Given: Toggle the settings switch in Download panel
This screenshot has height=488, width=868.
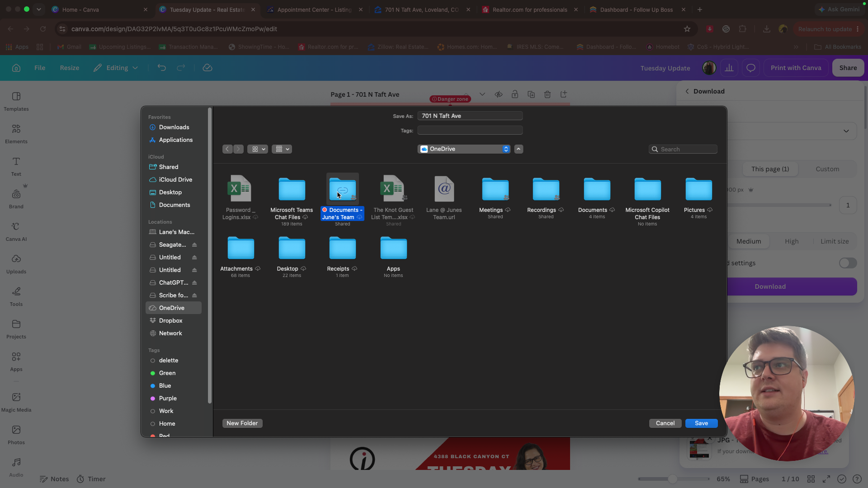Looking at the screenshot, I should click(848, 263).
